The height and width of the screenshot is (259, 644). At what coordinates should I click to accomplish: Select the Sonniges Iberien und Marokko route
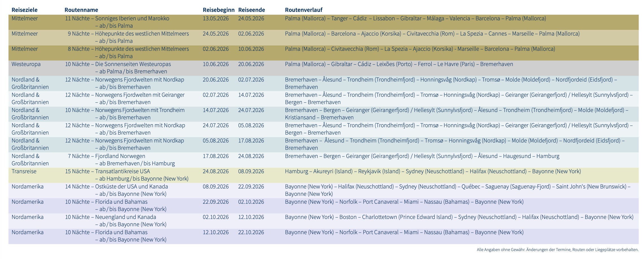tap(132, 19)
